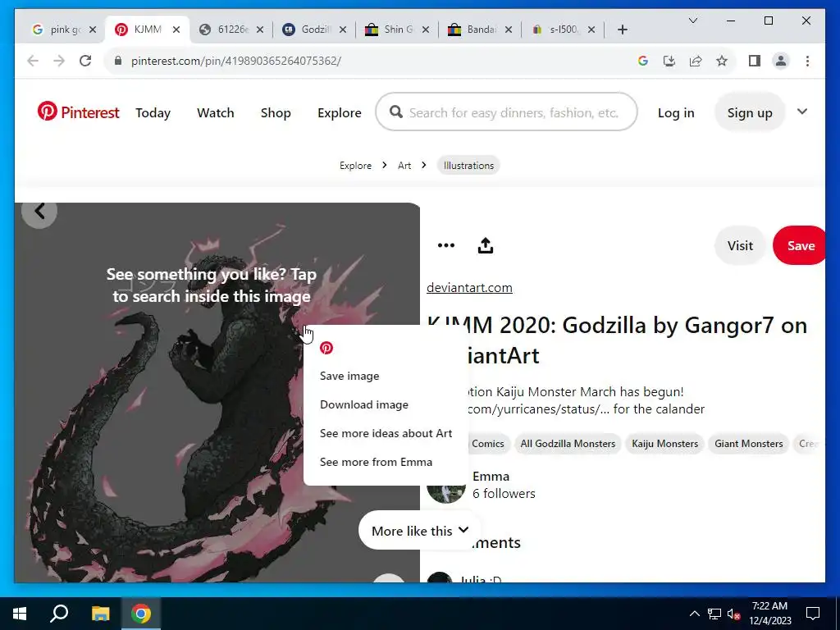Click the red Save button
This screenshot has width=840, height=630.
[800, 245]
